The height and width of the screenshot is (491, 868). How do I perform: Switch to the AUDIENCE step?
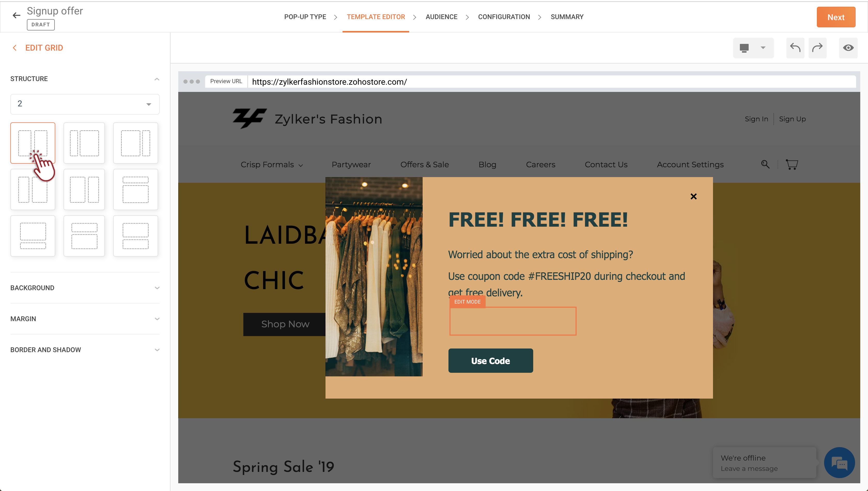(441, 17)
